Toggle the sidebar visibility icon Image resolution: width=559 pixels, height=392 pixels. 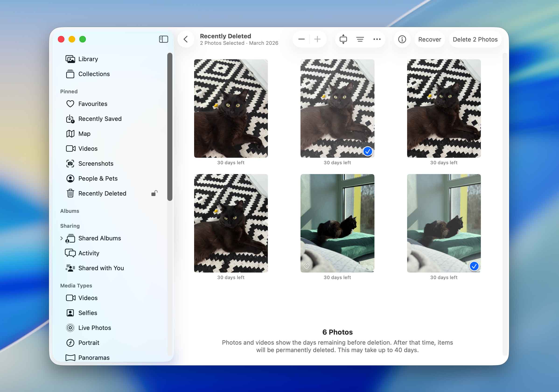pos(163,39)
